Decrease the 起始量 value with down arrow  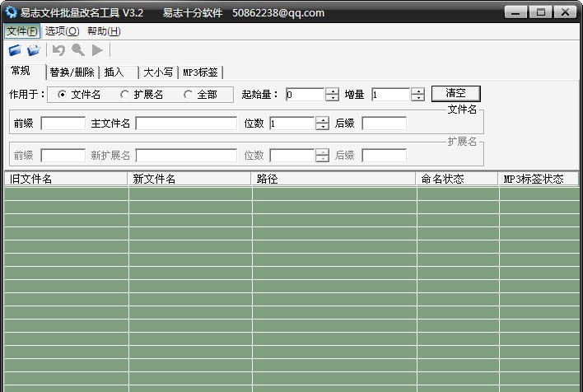coord(332,98)
